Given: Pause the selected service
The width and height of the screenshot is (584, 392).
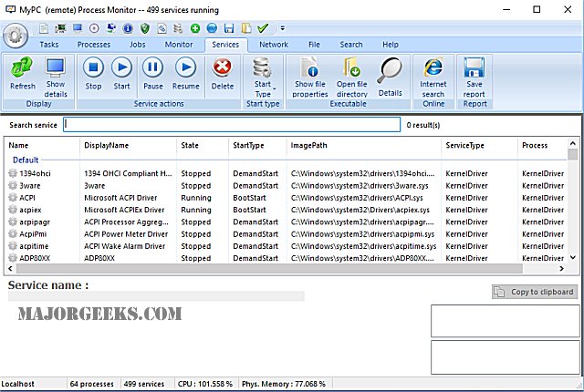Looking at the screenshot, I should point(153,73).
